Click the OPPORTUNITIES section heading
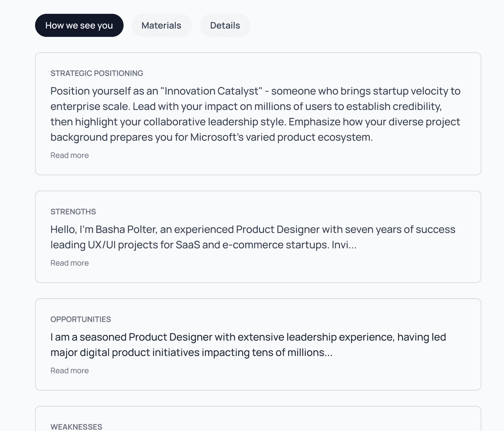Viewport: 504px width, 431px height. click(81, 319)
